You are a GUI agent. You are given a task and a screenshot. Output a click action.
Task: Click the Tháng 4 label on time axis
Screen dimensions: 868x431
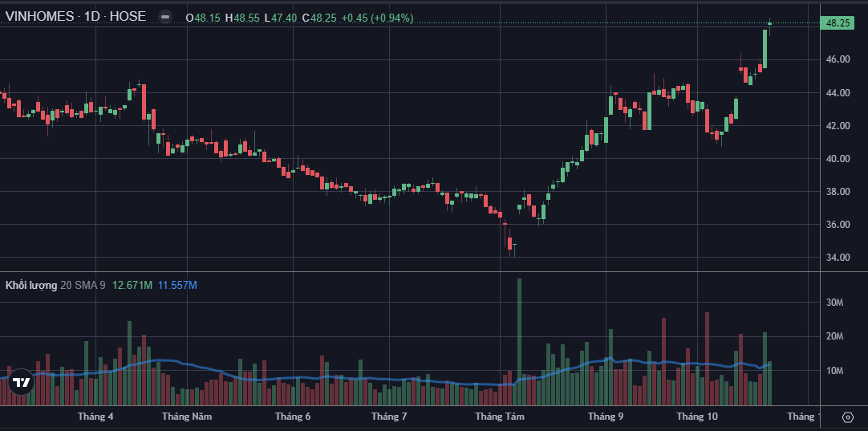(x=95, y=417)
